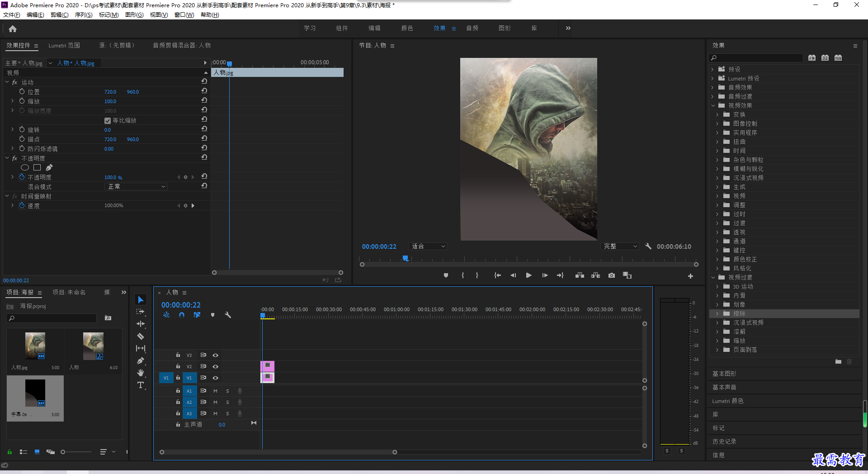Create ellipse mask under opacity

coord(25,168)
